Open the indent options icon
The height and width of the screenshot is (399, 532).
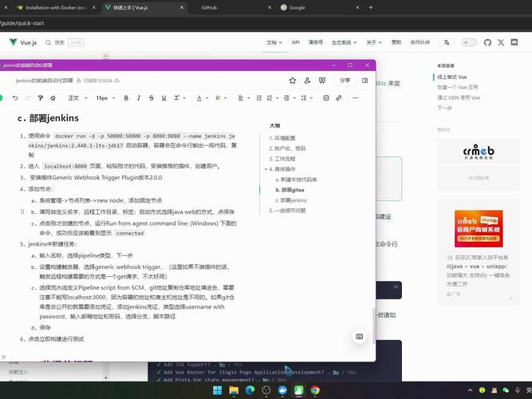[x=286, y=98]
